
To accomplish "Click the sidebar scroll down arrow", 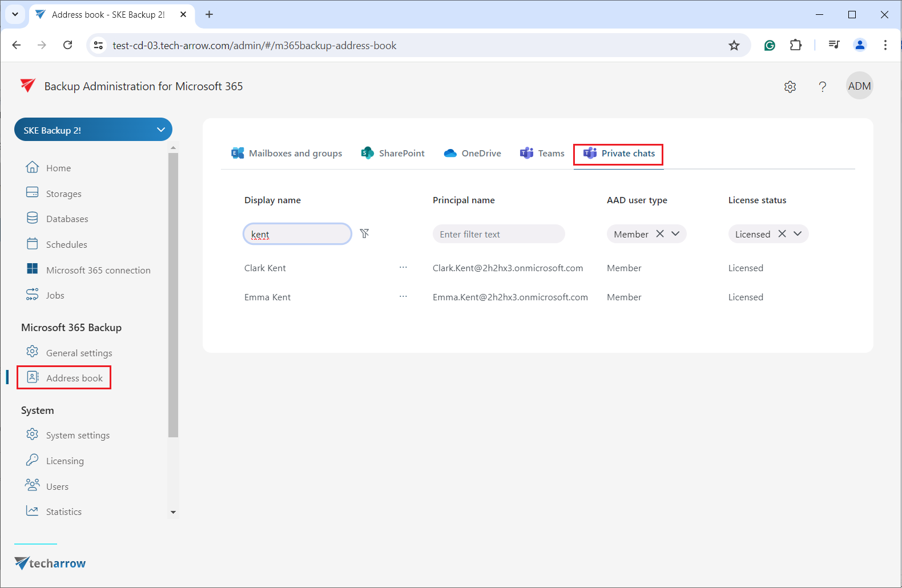I will (174, 513).
